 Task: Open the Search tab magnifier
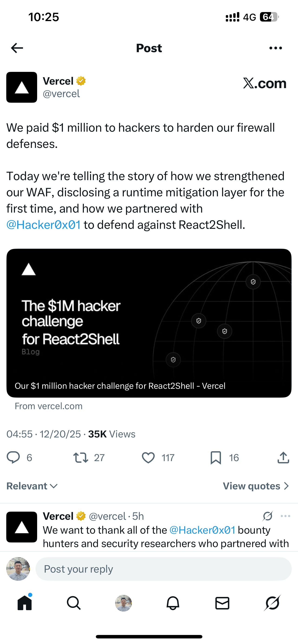[74, 603]
